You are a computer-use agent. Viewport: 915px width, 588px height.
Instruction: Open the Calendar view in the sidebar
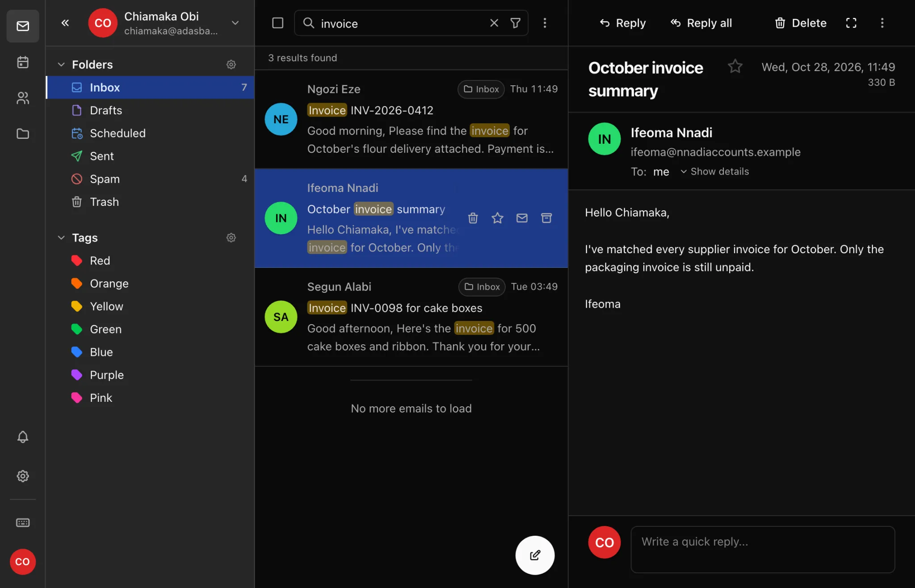tap(23, 62)
